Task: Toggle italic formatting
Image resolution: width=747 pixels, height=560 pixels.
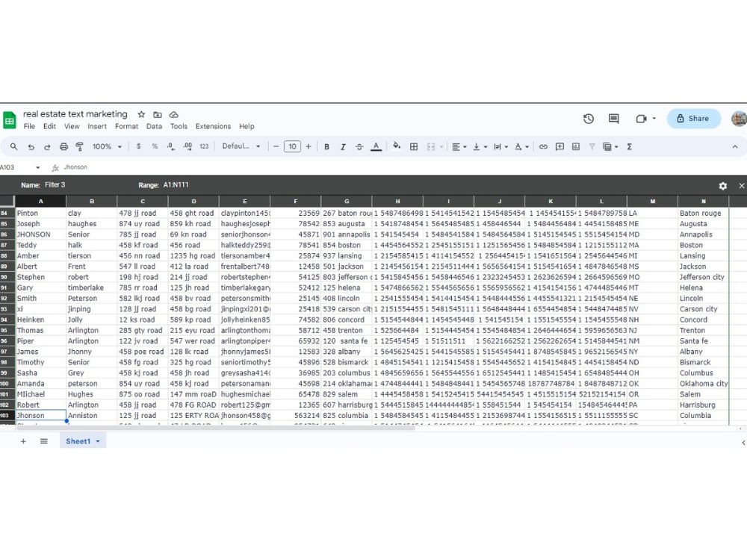Action: click(x=343, y=146)
